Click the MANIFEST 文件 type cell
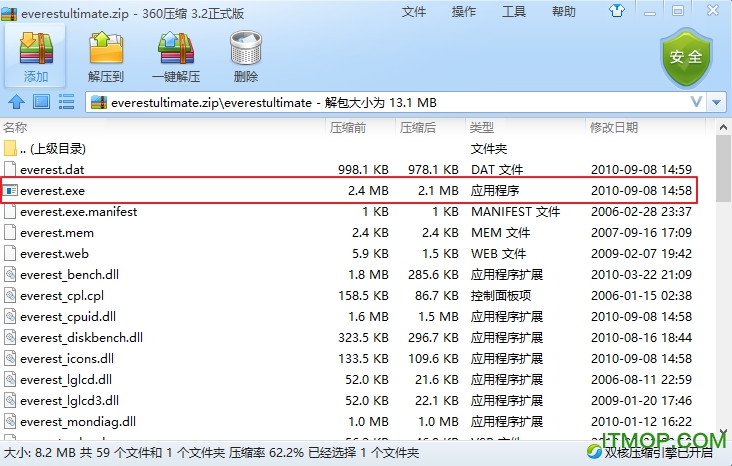The image size is (732, 466). point(515,212)
